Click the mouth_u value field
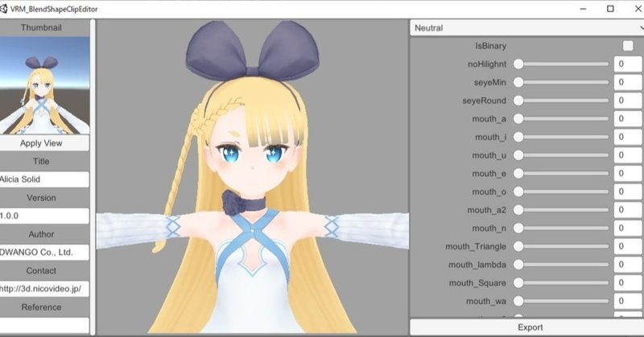 click(x=628, y=155)
